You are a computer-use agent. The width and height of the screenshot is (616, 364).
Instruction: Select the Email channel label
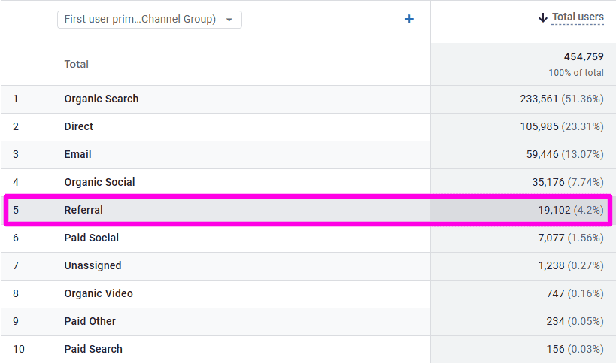(77, 154)
